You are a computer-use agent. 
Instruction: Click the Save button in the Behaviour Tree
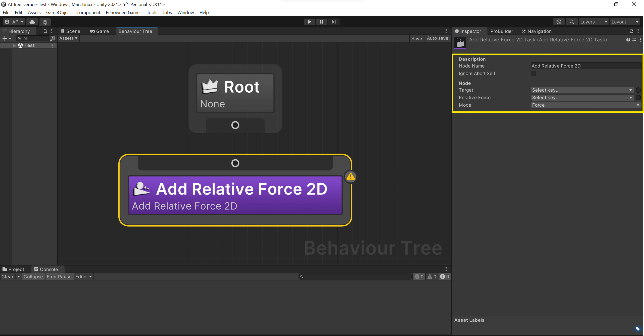coord(417,38)
